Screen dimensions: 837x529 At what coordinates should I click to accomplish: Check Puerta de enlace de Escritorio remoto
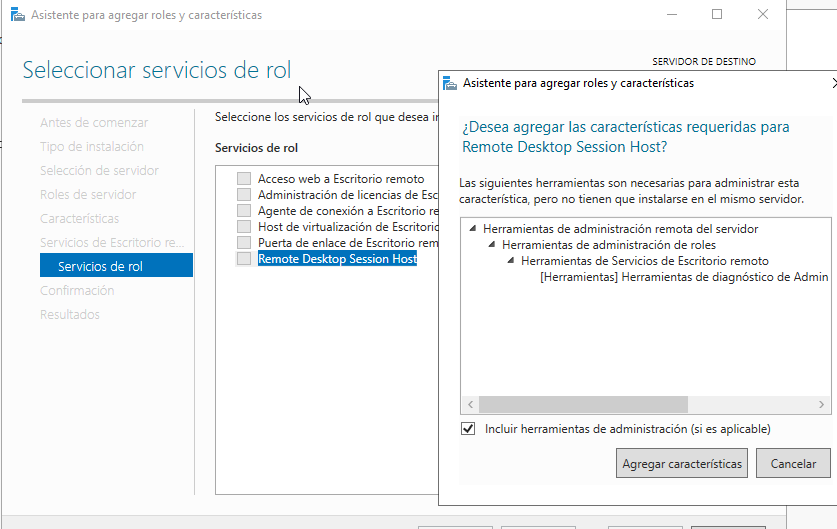[244, 242]
